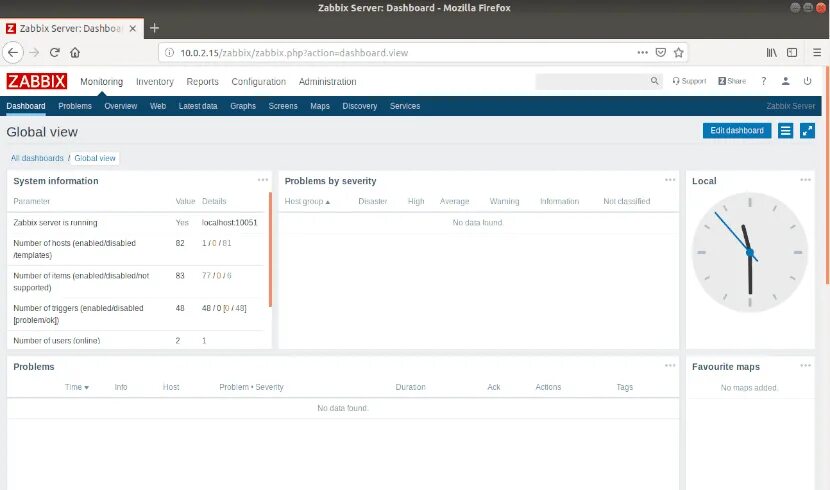Open the Configuration menu
The height and width of the screenshot is (490, 830).
(258, 81)
